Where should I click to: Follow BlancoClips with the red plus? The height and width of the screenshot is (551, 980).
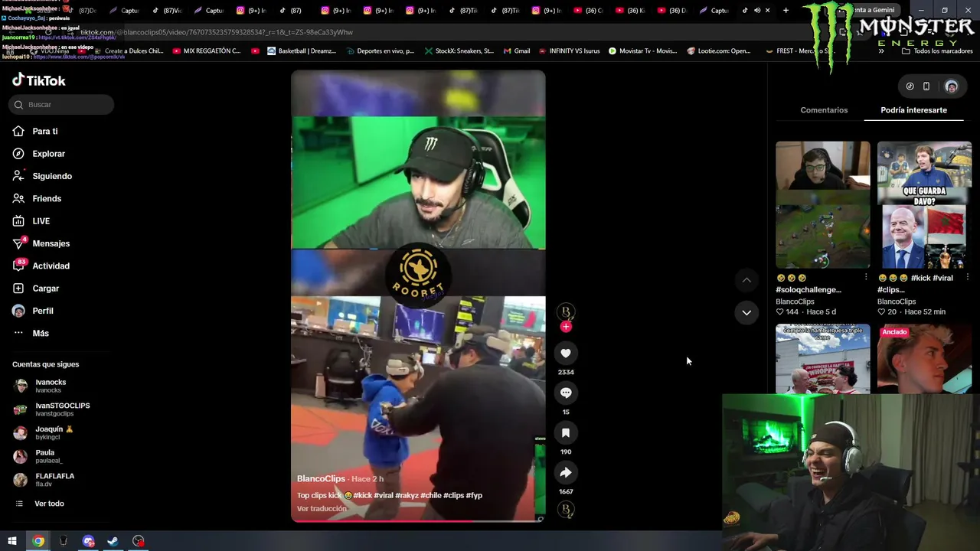coord(566,327)
